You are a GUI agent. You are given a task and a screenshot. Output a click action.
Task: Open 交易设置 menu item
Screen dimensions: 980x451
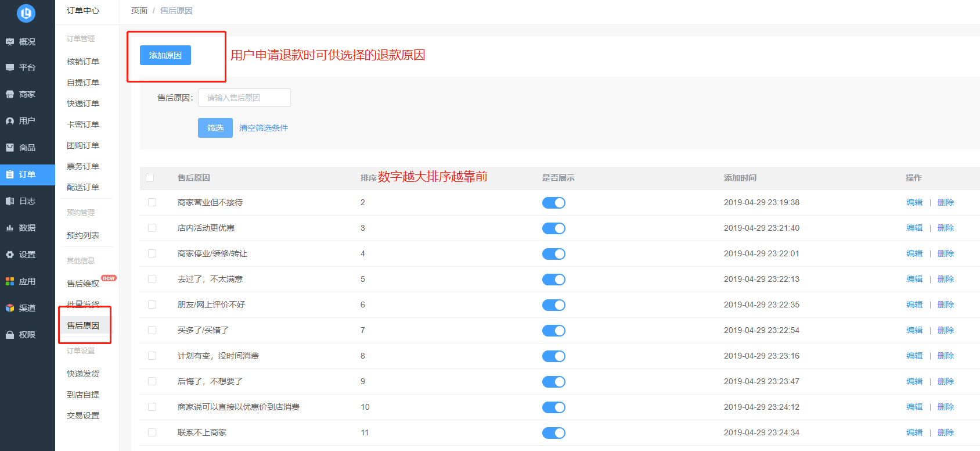83,416
